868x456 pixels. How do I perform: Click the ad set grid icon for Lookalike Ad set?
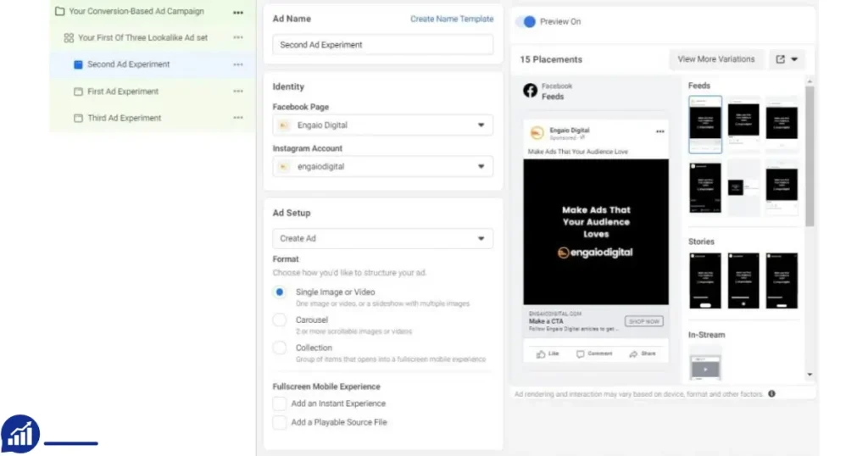[69, 37]
